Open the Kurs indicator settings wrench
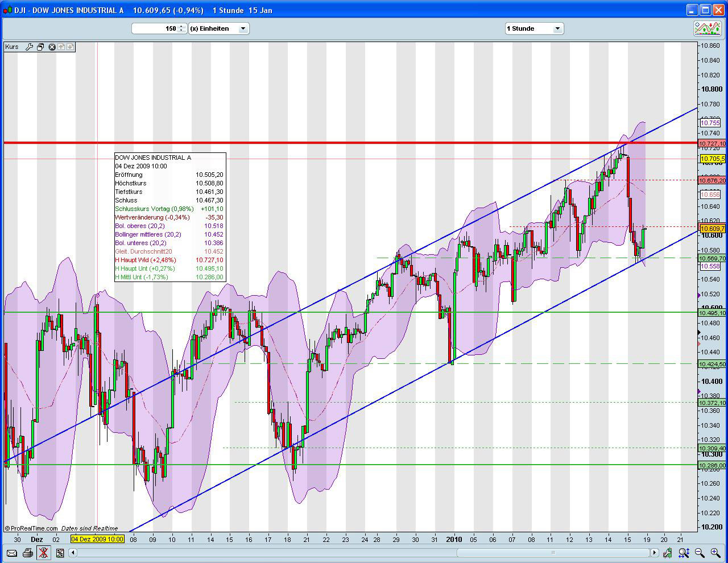This screenshot has width=728, height=563. tap(30, 47)
